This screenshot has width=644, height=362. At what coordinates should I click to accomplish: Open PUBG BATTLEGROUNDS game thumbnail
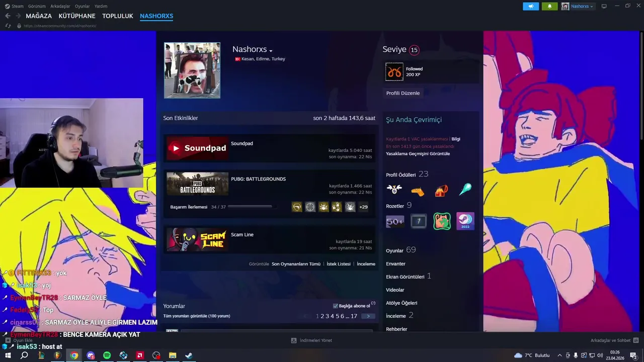(197, 184)
